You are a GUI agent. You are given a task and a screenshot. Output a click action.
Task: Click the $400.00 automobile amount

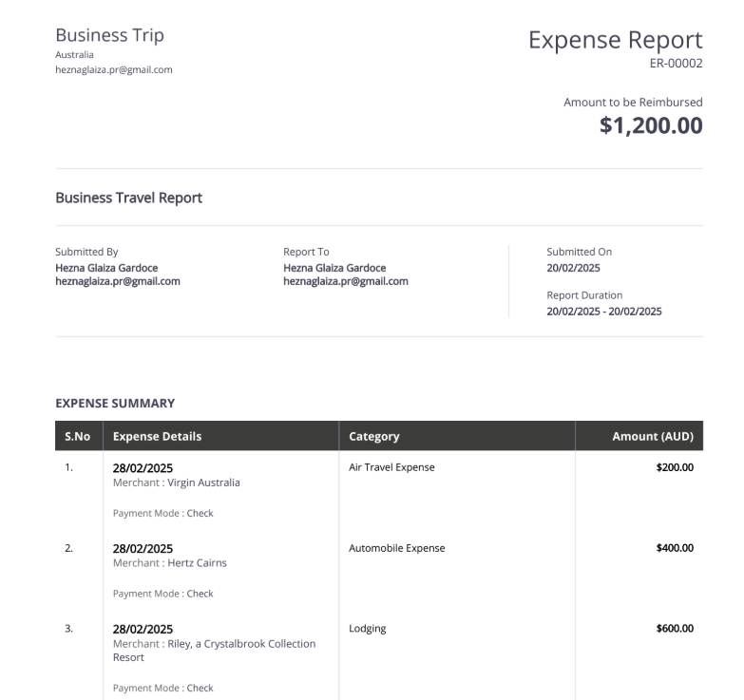pyautogui.click(x=675, y=548)
